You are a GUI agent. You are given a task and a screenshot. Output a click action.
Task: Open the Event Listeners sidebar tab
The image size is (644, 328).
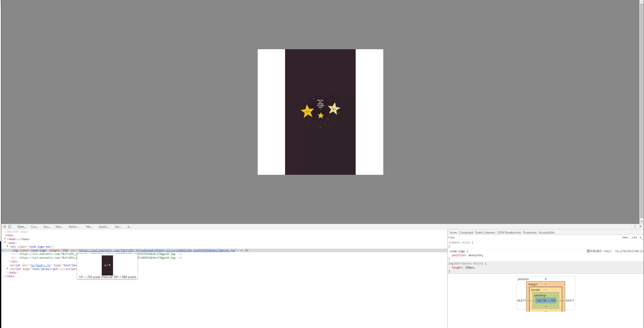point(485,233)
